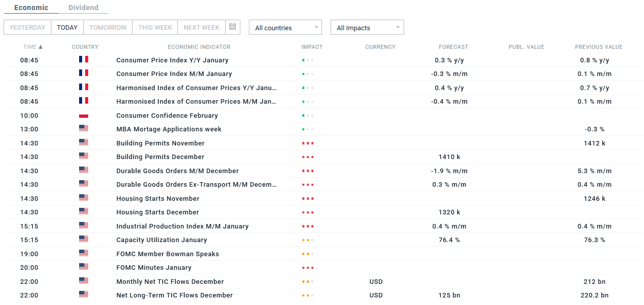644x305 pixels.
Task: Click US flag next to FOMC Minutes January
Action: tap(84, 267)
